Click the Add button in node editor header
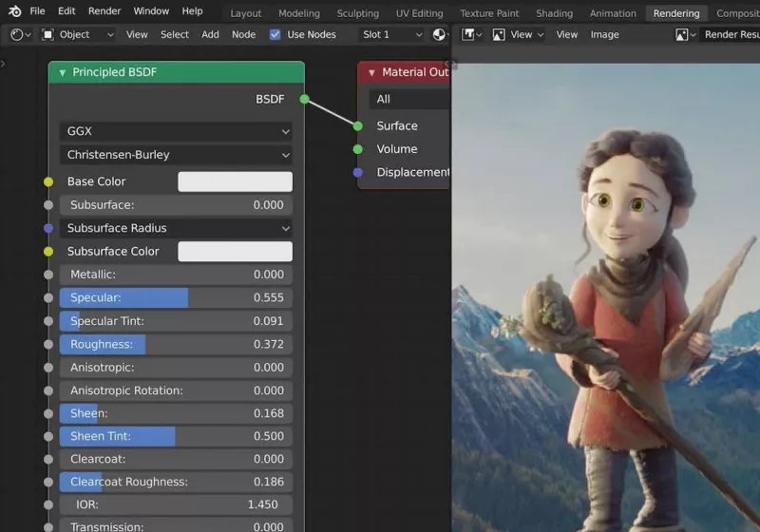The width and height of the screenshot is (760, 532). [210, 34]
